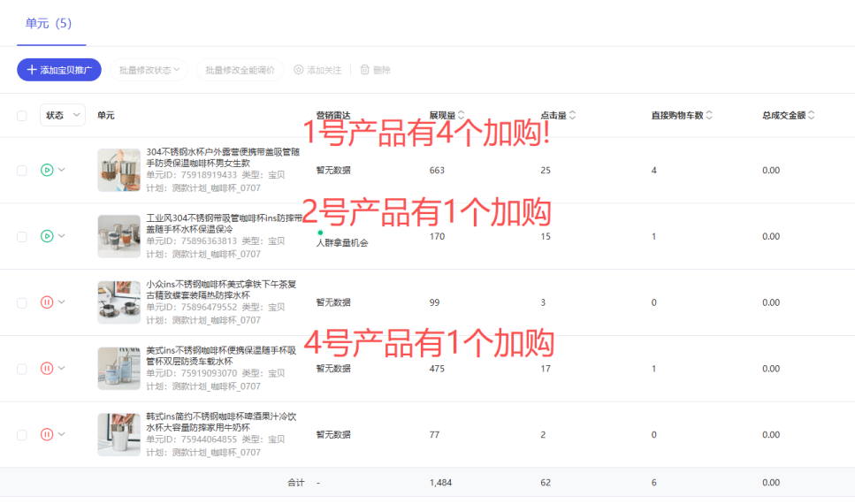This screenshot has height=504, width=855.
Task: Tick the select-all checkbox in table header
Action: [22, 115]
